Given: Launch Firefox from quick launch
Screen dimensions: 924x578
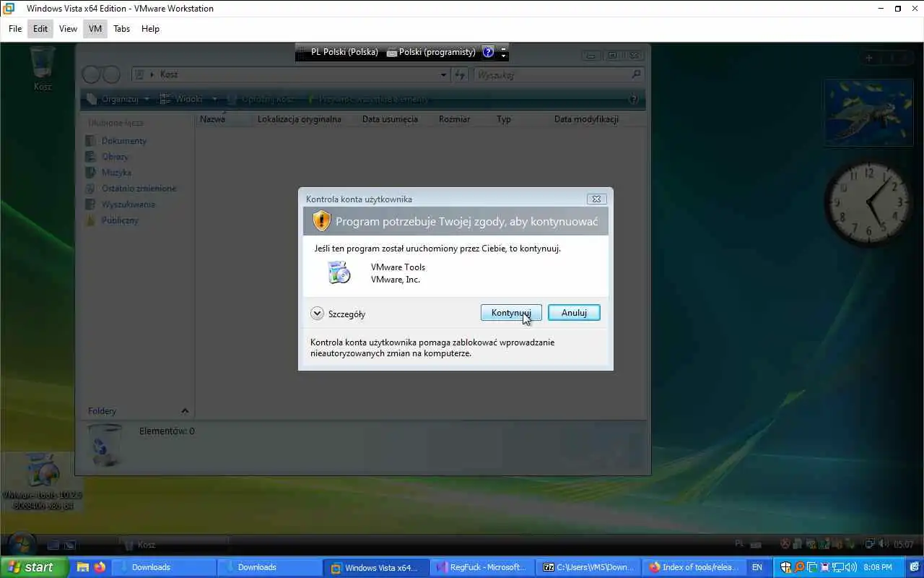Looking at the screenshot, I should coord(100,567).
